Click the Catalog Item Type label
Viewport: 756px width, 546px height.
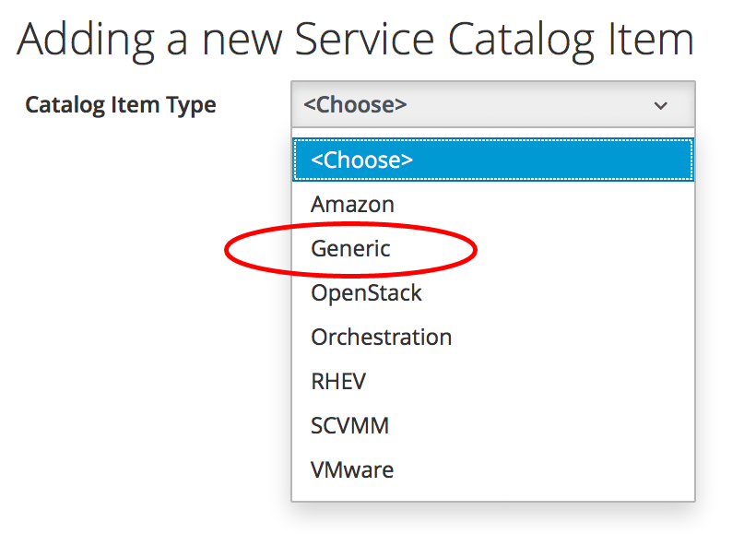click(120, 105)
